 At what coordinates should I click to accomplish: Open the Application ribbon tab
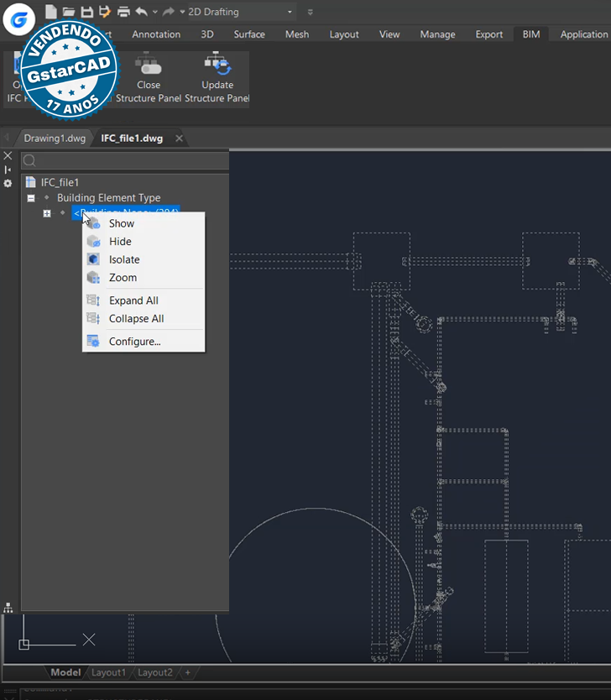584,34
